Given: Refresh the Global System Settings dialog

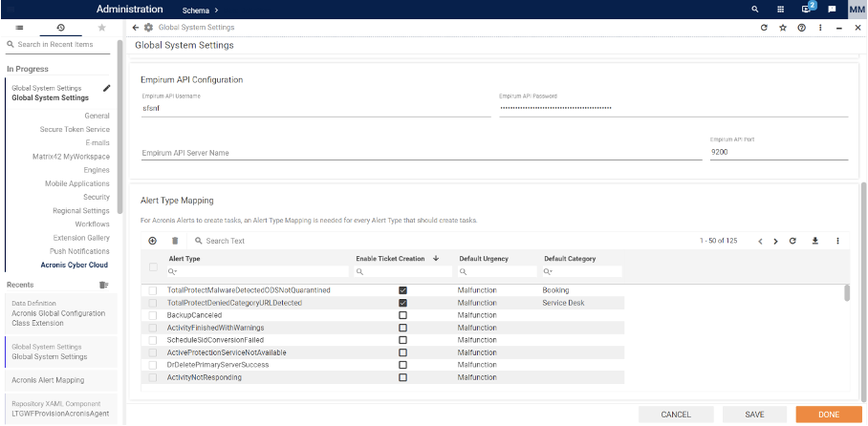Looking at the screenshot, I should (764, 28).
